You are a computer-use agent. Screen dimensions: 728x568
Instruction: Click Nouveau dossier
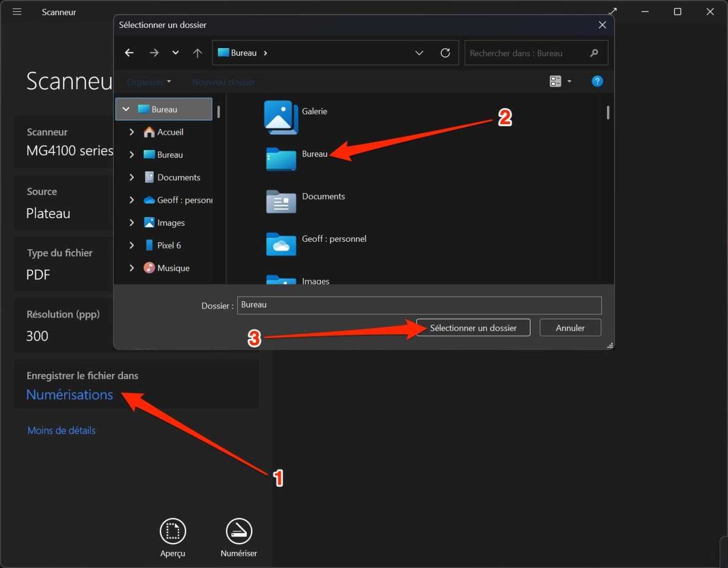[224, 82]
